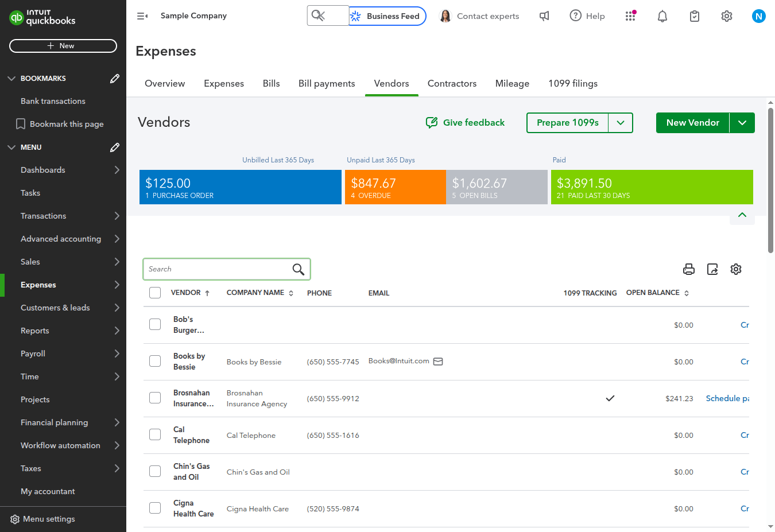Click the Contact experts avatar
775x532 pixels.
coord(445,16)
